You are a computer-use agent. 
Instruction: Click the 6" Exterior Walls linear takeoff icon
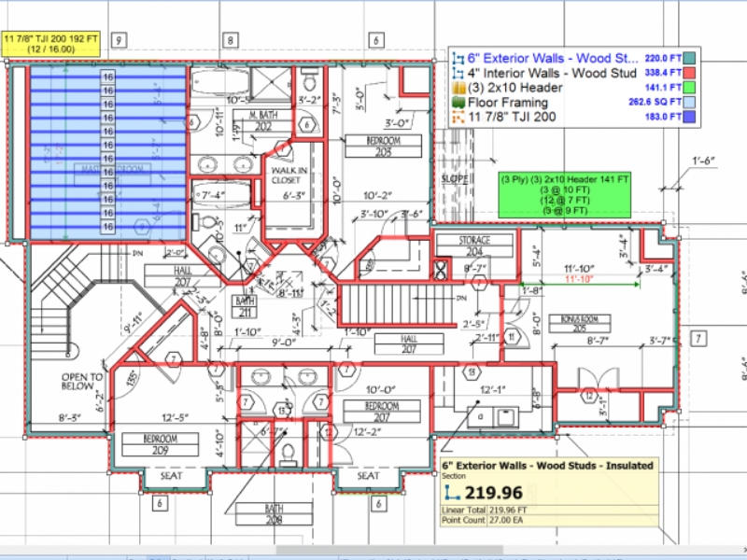pyautogui.click(x=458, y=58)
